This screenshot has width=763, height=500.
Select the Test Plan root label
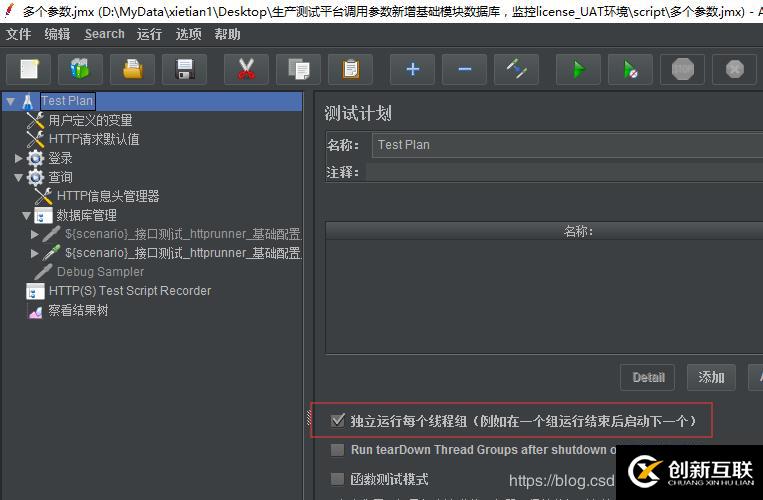click(67, 101)
